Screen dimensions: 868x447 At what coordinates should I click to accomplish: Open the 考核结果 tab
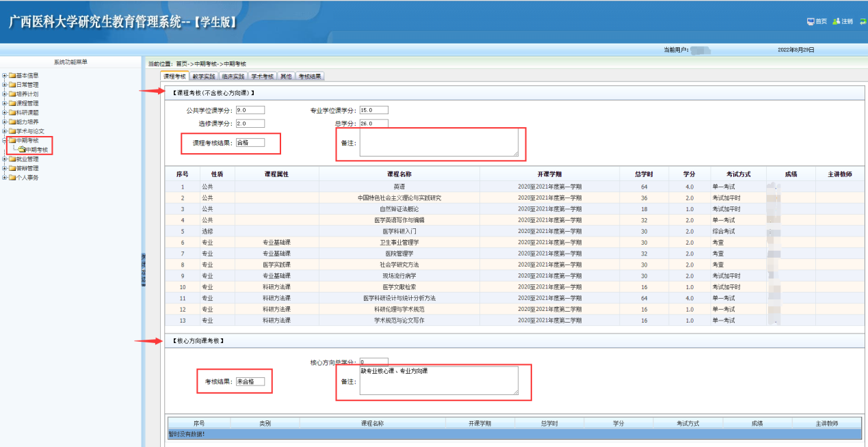[311, 77]
